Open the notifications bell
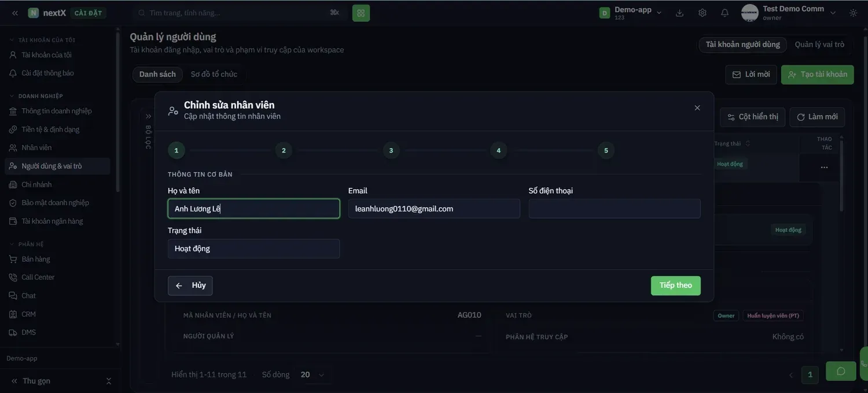The width and height of the screenshot is (868, 393). click(x=724, y=13)
